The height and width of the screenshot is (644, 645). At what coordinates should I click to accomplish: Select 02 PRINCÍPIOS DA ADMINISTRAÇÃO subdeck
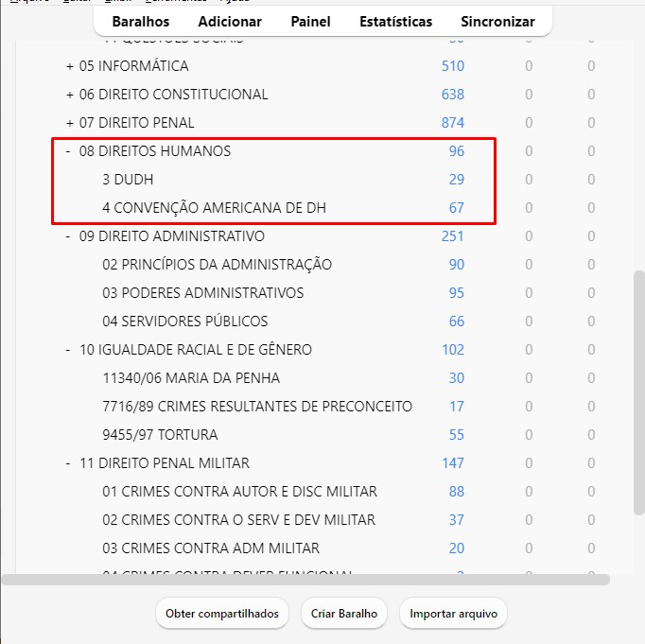click(217, 265)
